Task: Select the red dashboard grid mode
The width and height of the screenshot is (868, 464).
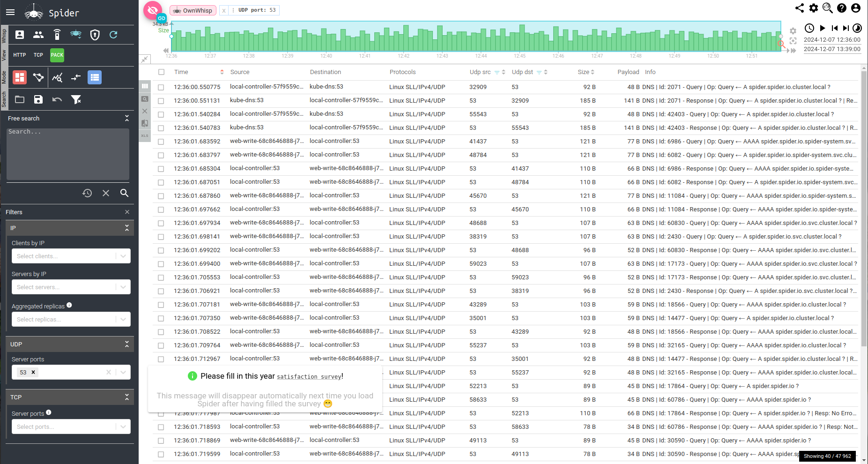Action: click(20, 77)
